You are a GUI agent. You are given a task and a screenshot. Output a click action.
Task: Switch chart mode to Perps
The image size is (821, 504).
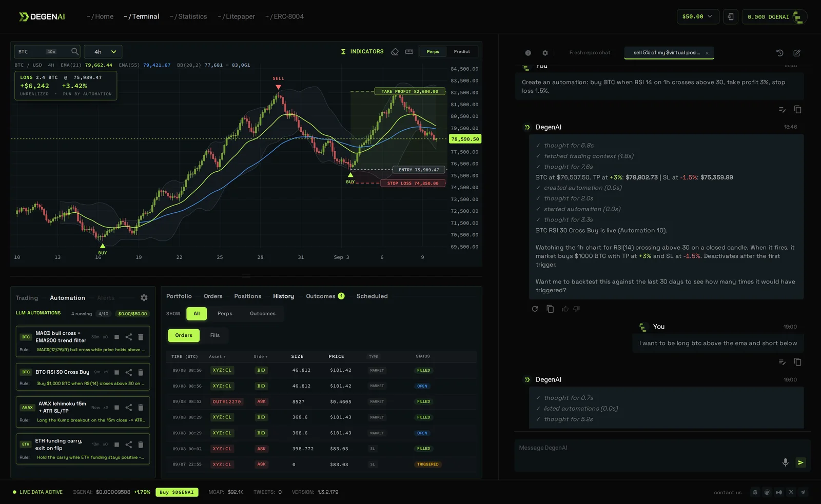[x=433, y=52]
